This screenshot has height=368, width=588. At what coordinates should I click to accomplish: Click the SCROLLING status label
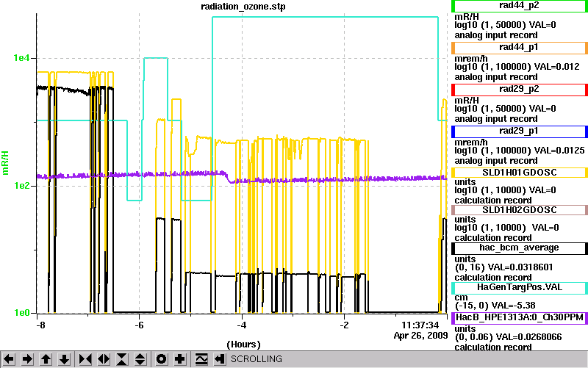point(256,359)
